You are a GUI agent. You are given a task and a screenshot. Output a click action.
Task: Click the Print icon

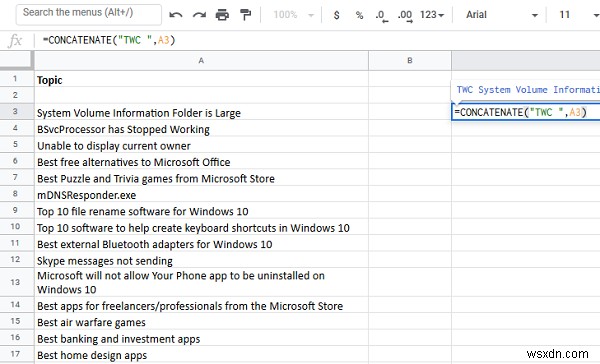(222, 15)
